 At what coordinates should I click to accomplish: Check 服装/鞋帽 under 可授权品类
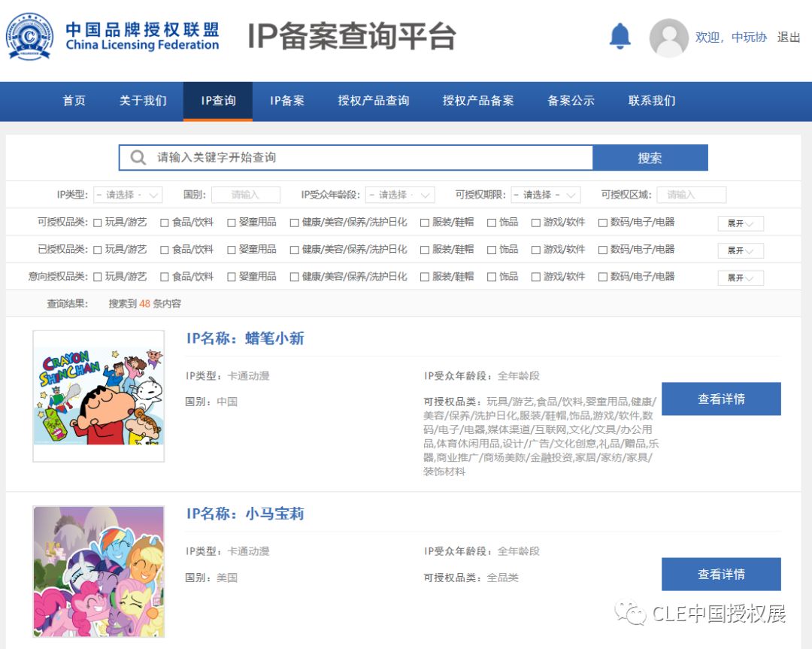425,223
